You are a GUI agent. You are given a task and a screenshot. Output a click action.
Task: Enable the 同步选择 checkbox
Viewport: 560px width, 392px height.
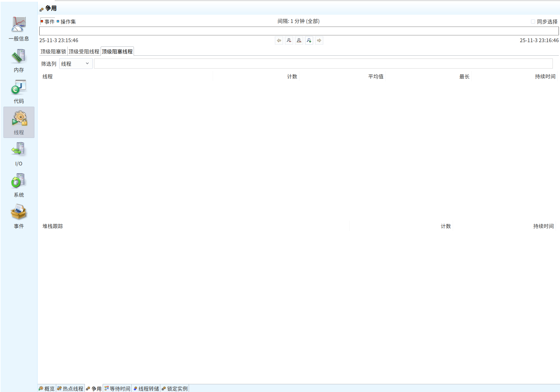(x=533, y=22)
